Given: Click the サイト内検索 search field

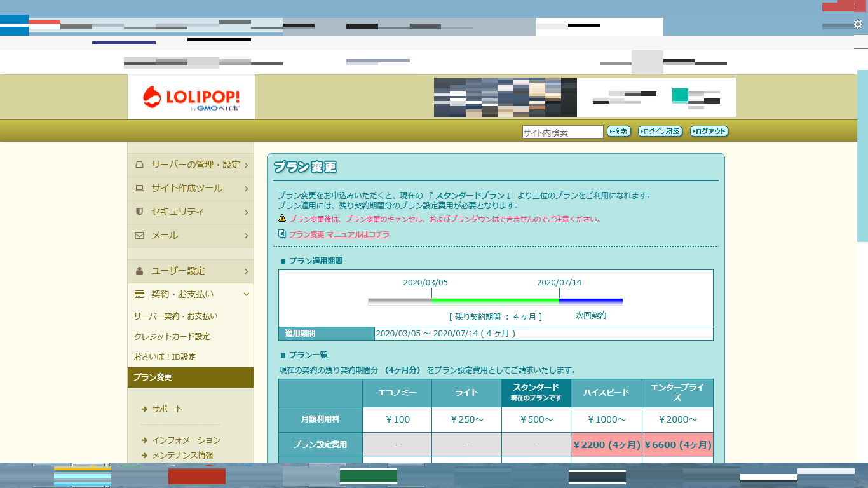Looking at the screenshot, I should 562,132.
